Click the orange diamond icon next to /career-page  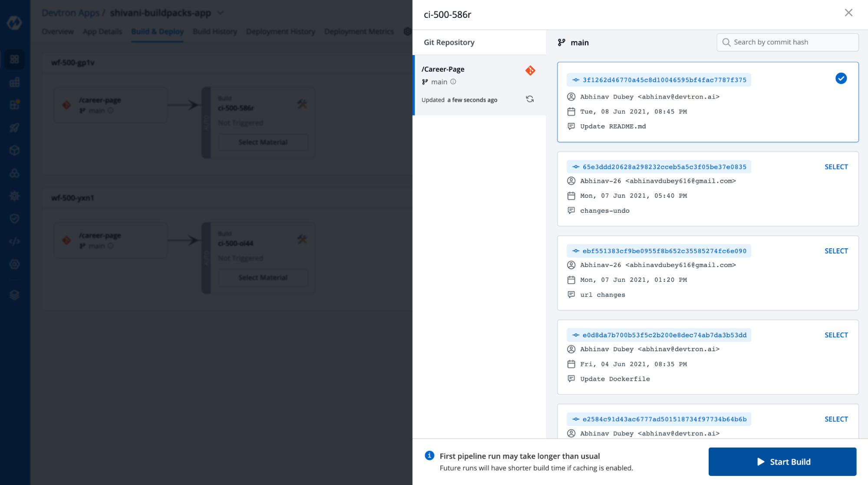530,70
